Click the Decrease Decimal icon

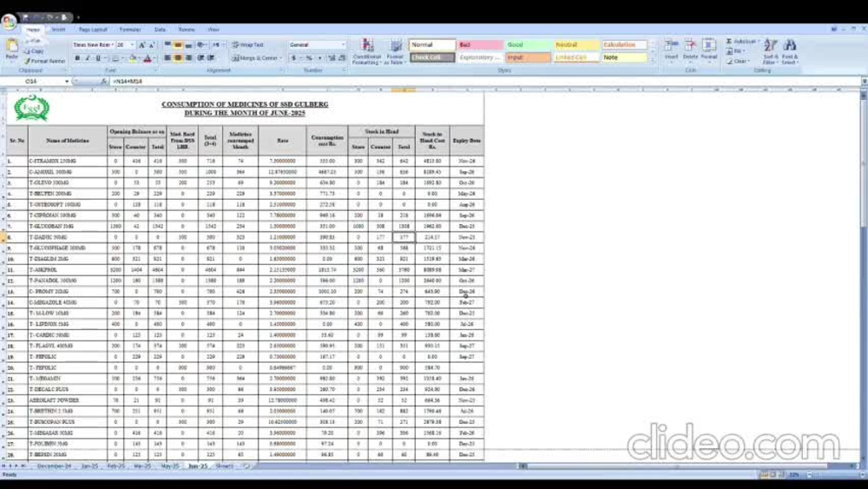point(341,58)
